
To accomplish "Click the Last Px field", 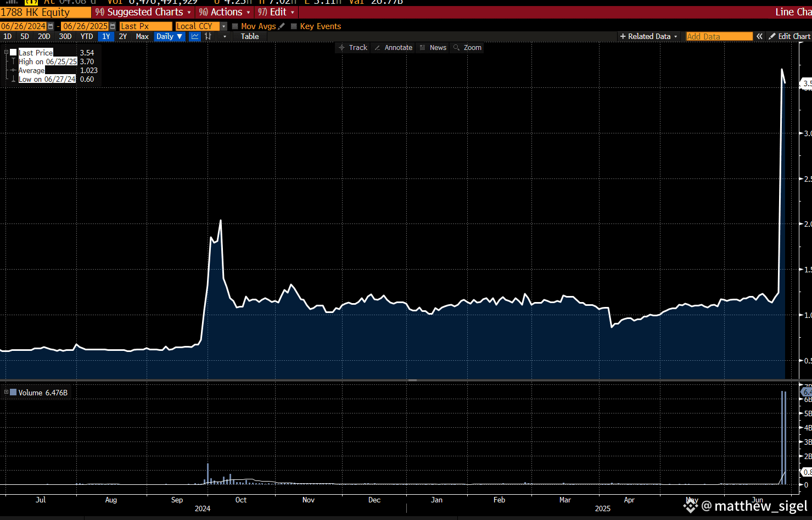I will (145, 26).
